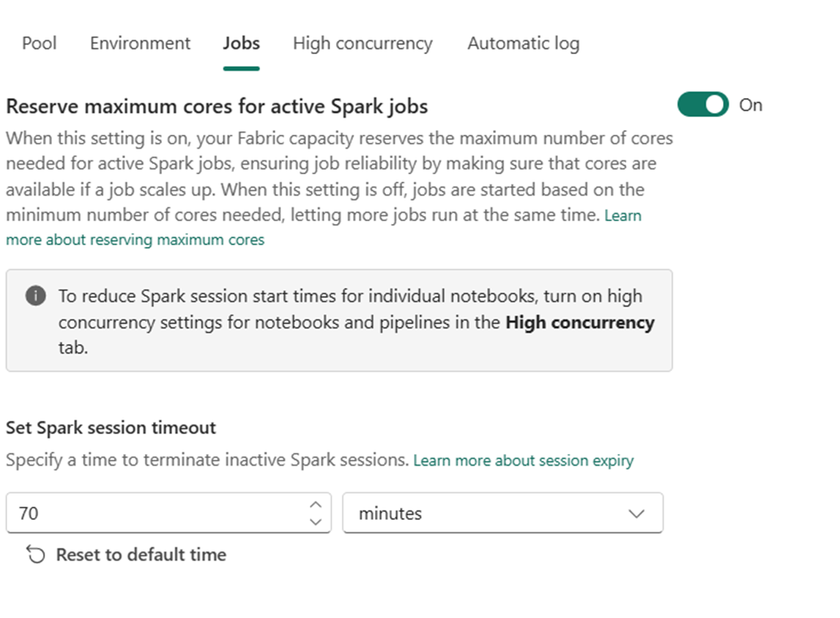Viewport: 840px width, 618px height.
Task: Open the Environment tab
Action: pyautogui.click(x=140, y=43)
